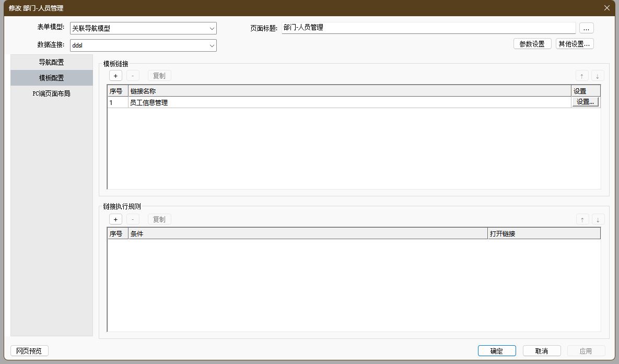
Task: Click 设置... button for 员工信息管理 row
Action: coord(586,102)
